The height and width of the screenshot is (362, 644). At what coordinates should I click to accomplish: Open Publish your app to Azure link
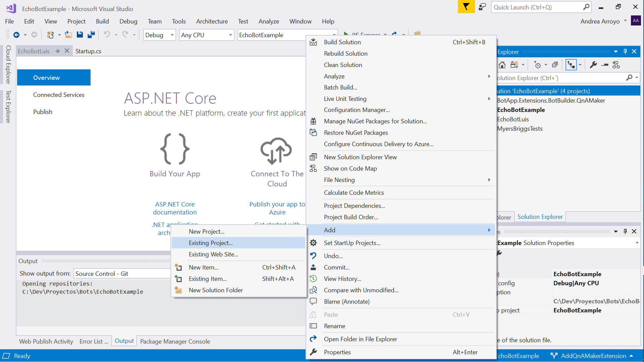pyautogui.click(x=277, y=208)
